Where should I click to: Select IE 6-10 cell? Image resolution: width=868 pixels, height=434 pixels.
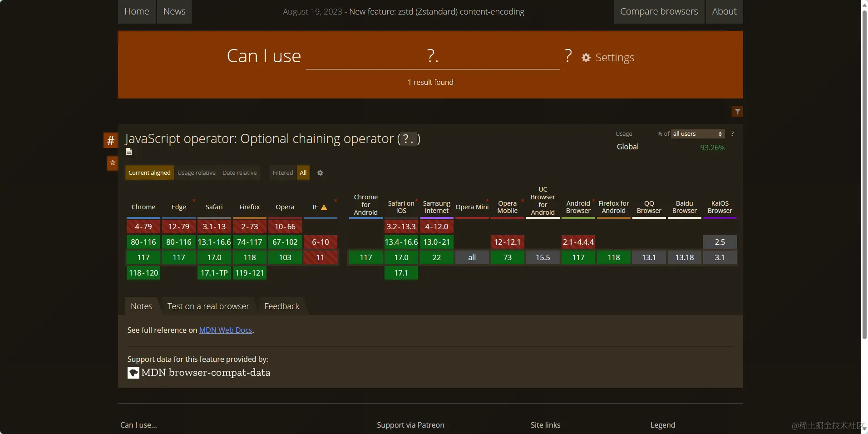pos(321,242)
